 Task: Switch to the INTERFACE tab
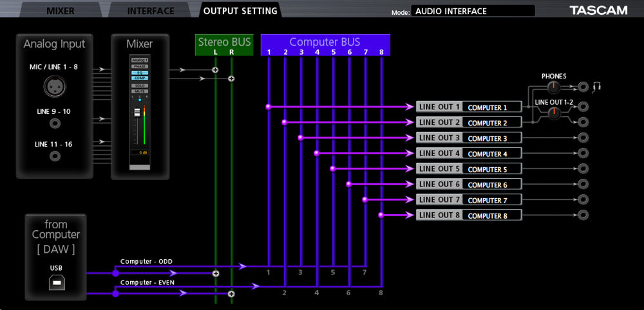tap(151, 10)
